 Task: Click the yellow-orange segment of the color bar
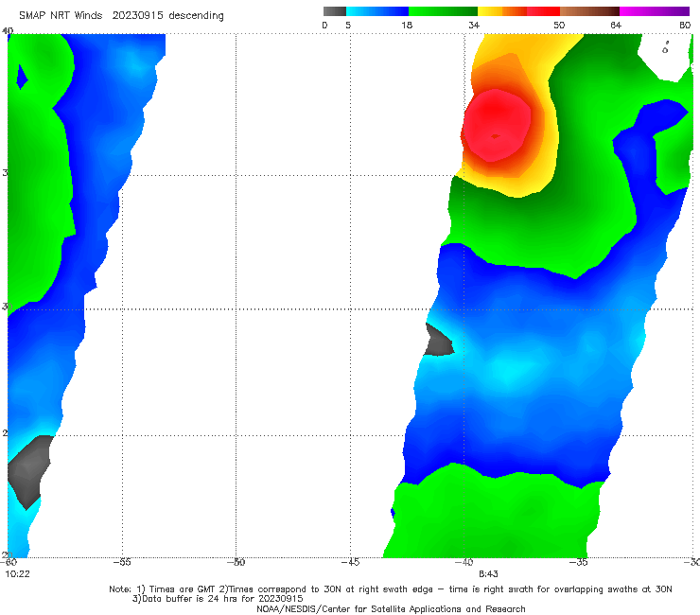pos(502,11)
